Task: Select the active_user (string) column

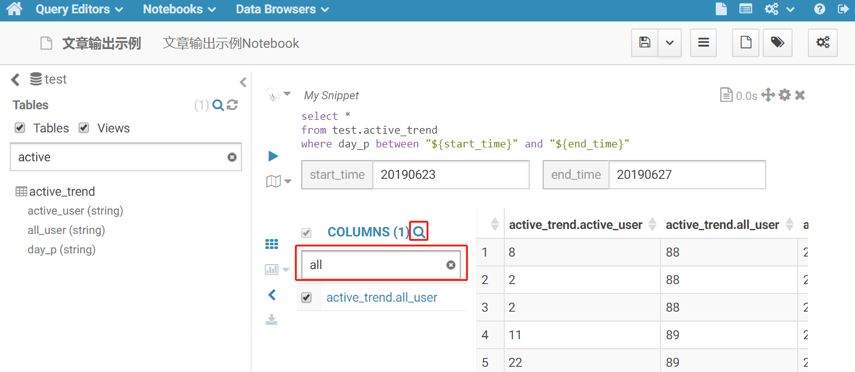Action: point(75,211)
